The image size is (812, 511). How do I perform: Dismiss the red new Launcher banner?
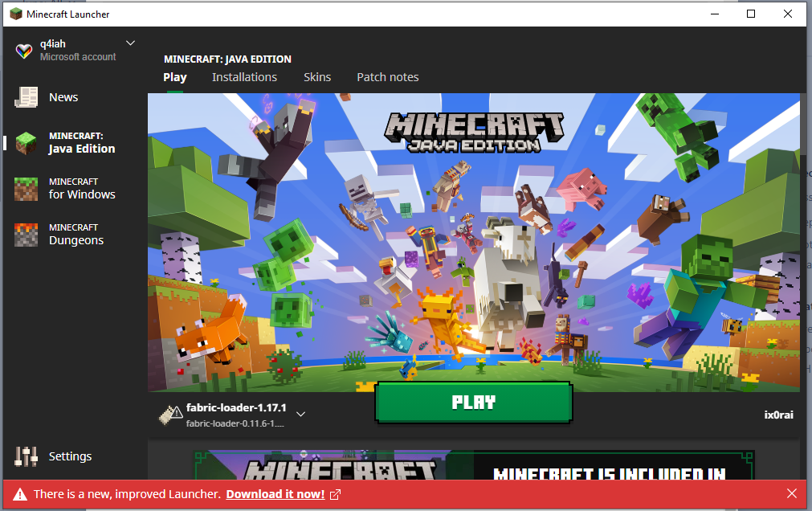(792, 493)
